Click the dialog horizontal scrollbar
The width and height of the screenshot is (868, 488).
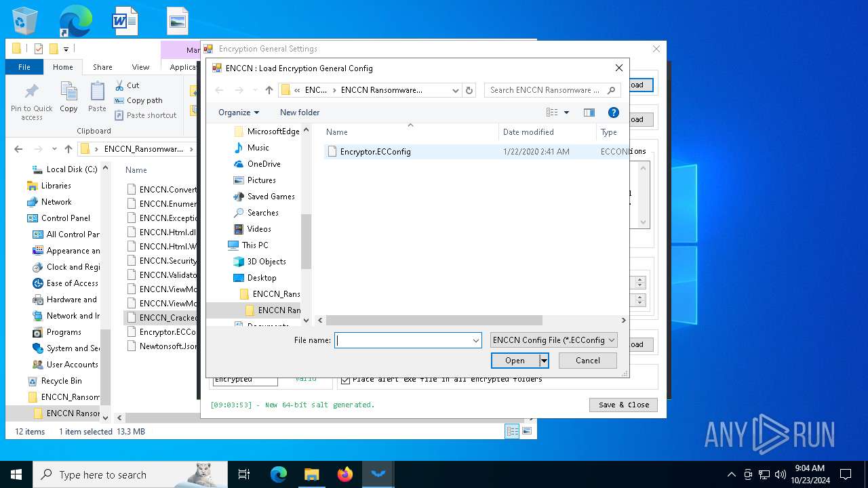(x=434, y=320)
